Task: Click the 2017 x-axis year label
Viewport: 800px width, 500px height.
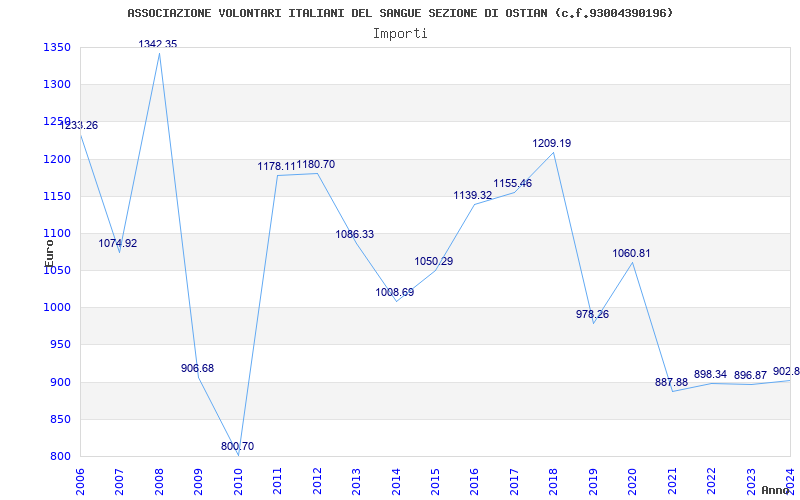Action: [x=514, y=481]
